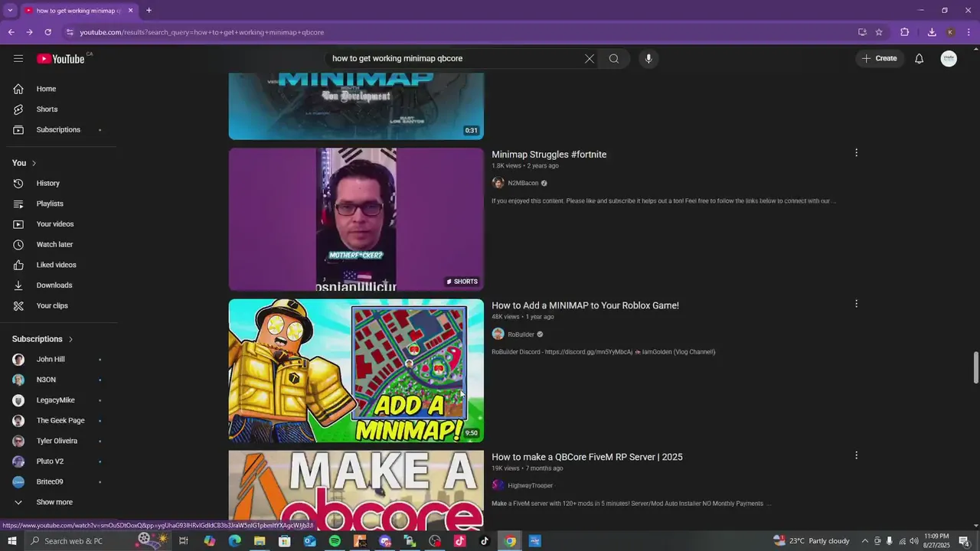The image size is (980, 551).
Task: Open the browser Extensions puzzle icon
Action: pos(904,32)
